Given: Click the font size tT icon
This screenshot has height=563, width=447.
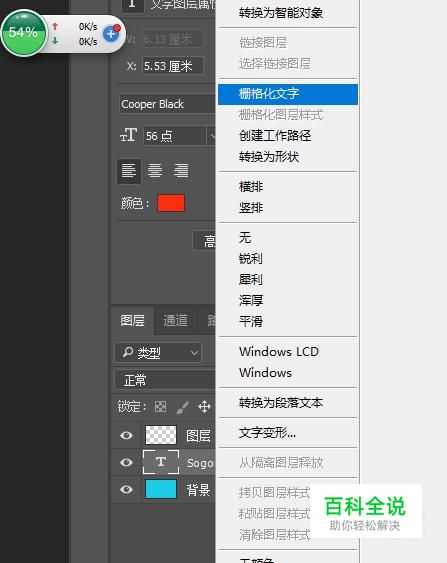Looking at the screenshot, I should tap(128, 135).
